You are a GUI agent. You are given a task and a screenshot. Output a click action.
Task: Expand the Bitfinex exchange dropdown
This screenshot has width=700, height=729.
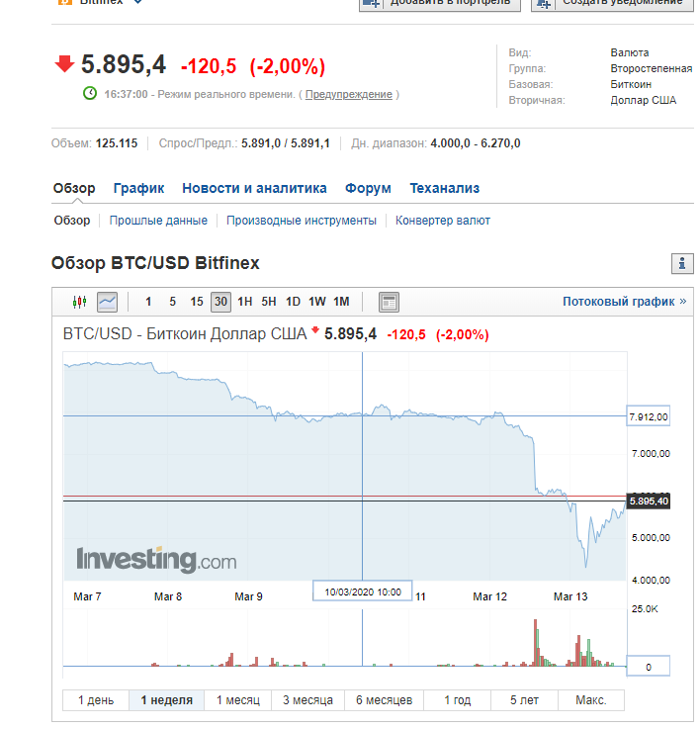pos(137,2)
